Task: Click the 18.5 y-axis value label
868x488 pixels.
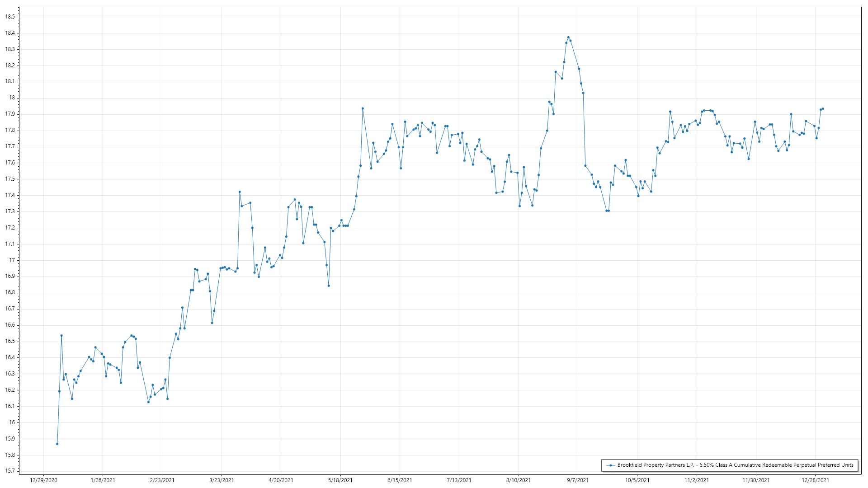Action: click(x=10, y=17)
